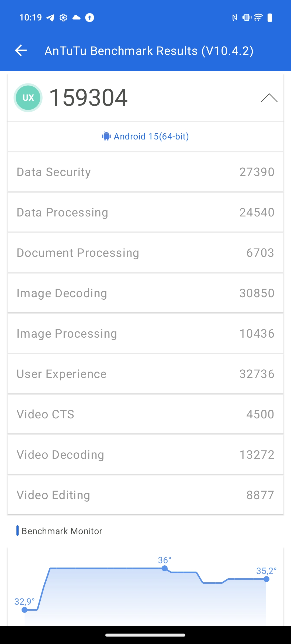Tap the settings gear status bar icon

pyautogui.click(x=63, y=18)
